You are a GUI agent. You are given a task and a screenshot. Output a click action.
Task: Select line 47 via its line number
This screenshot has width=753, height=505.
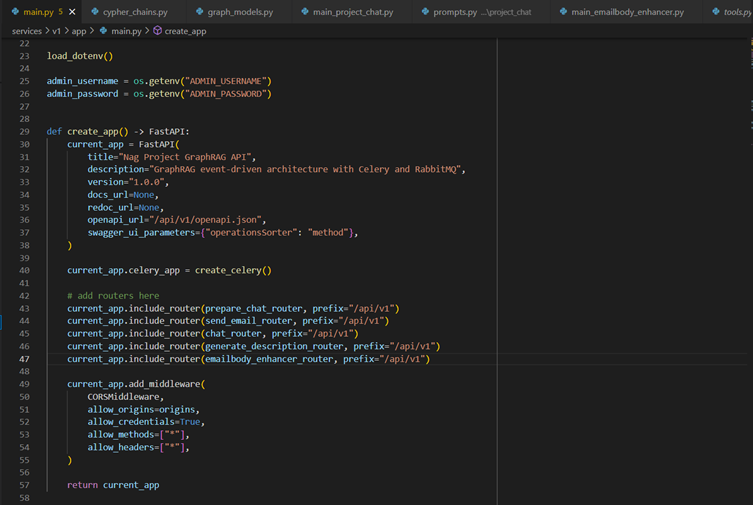[x=24, y=359]
